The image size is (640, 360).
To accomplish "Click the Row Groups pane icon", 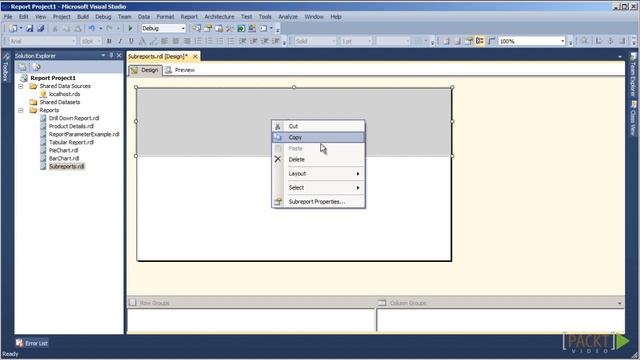I will (x=132, y=302).
